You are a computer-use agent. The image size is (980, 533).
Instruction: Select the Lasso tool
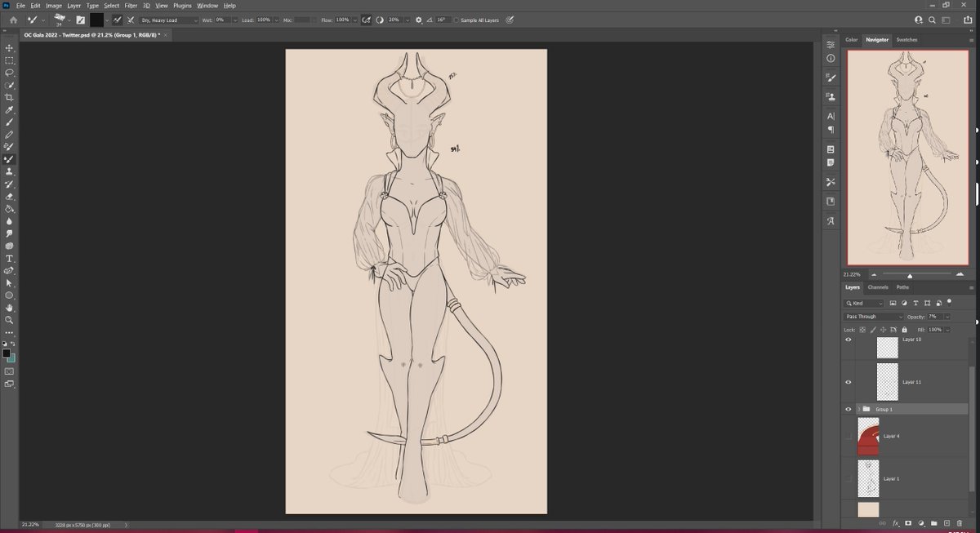pyautogui.click(x=10, y=73)
